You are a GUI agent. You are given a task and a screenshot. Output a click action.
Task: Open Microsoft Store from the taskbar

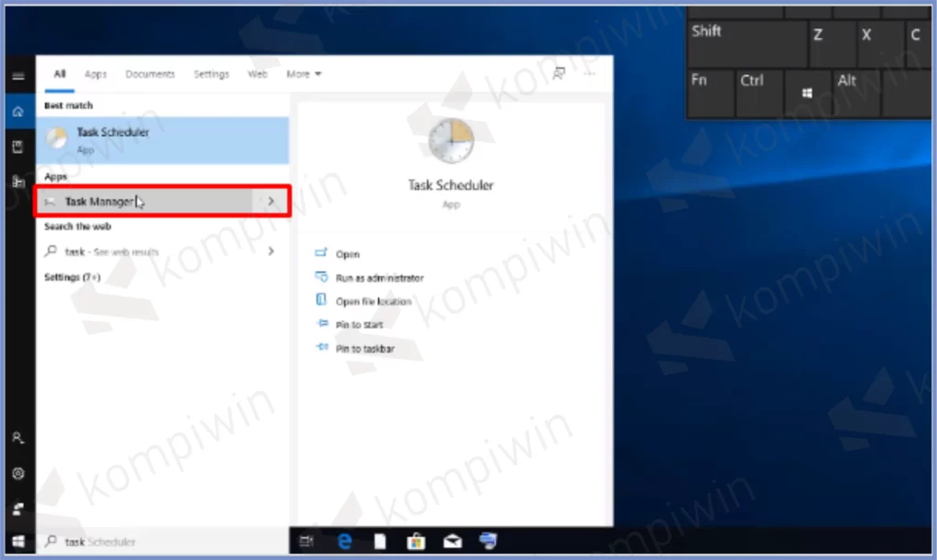pos(415,541)
